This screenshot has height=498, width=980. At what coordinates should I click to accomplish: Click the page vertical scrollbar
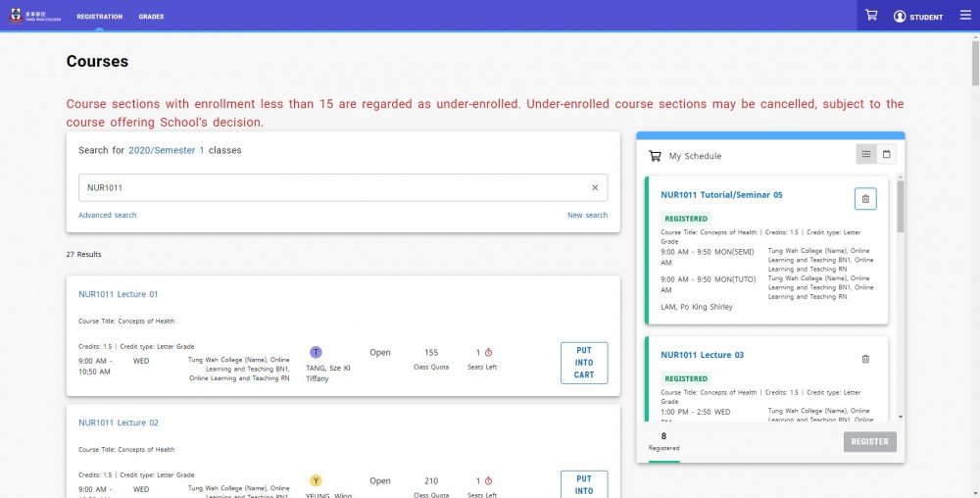(x=976, y=62)
